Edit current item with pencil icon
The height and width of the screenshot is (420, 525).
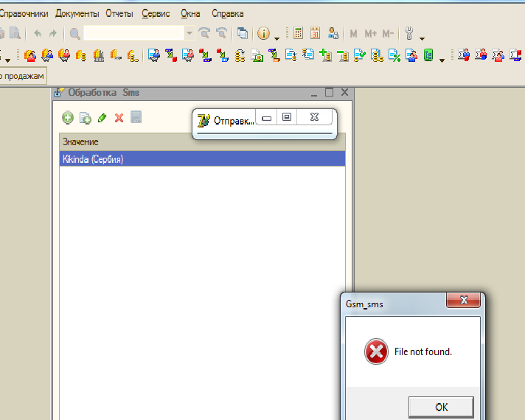point(102,117)
